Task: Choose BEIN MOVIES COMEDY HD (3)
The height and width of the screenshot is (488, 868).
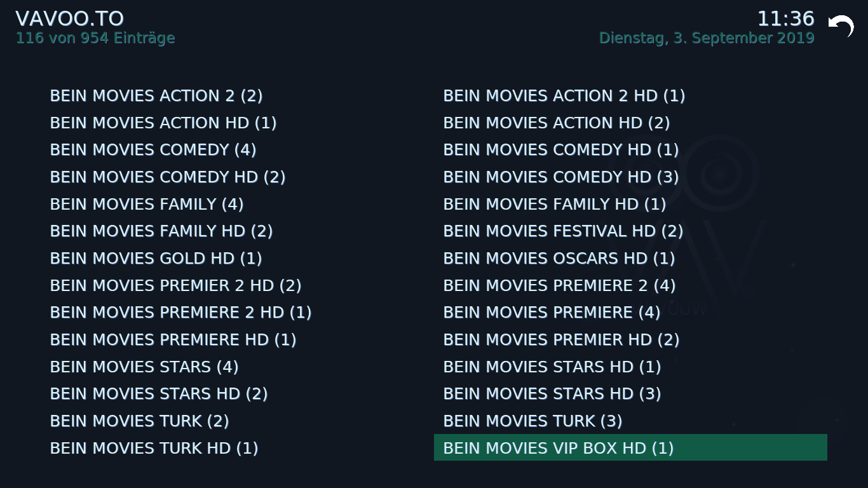Action: (630, 177)
